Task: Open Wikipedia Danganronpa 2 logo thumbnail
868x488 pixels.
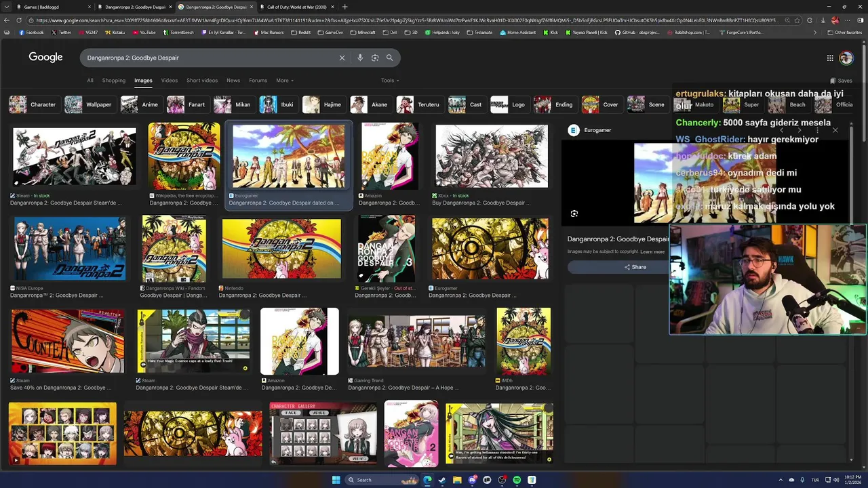Action: (184, 156)
